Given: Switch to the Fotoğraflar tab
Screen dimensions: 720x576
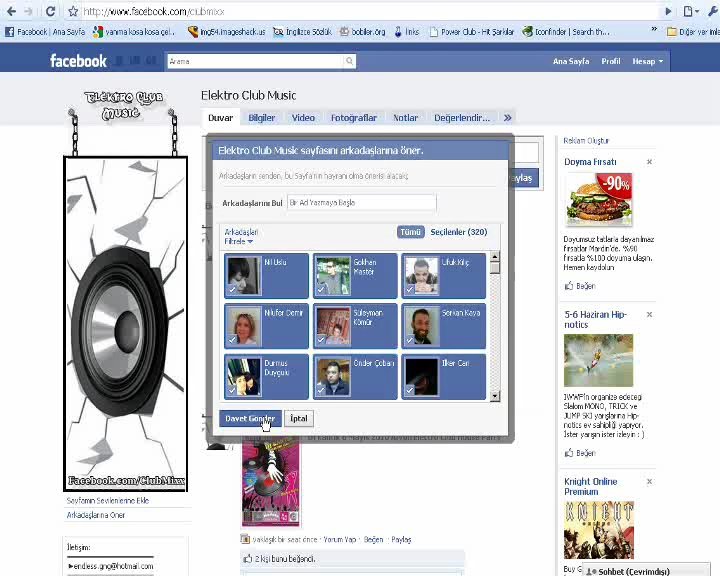Looking at the screenshot, I should tap(354, 118).
